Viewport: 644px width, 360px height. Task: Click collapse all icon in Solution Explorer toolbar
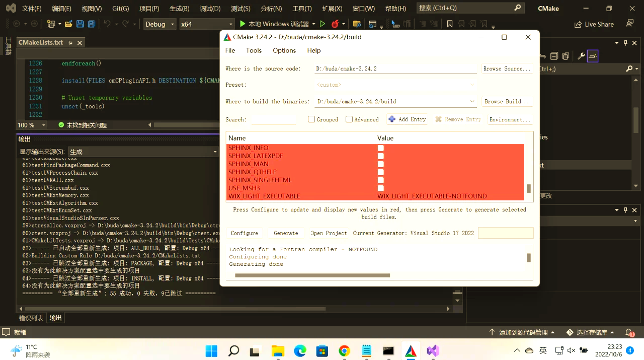554,56
